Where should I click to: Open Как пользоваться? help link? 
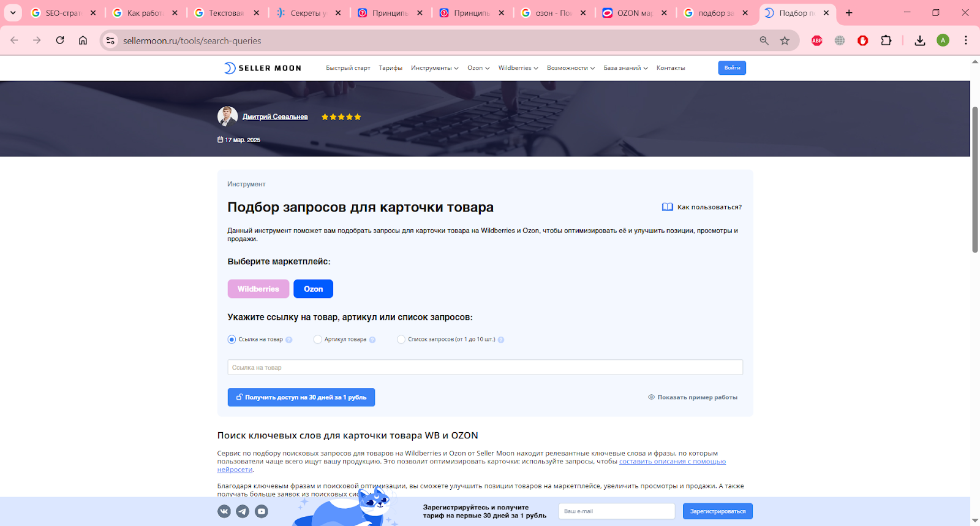click(702, 207)
